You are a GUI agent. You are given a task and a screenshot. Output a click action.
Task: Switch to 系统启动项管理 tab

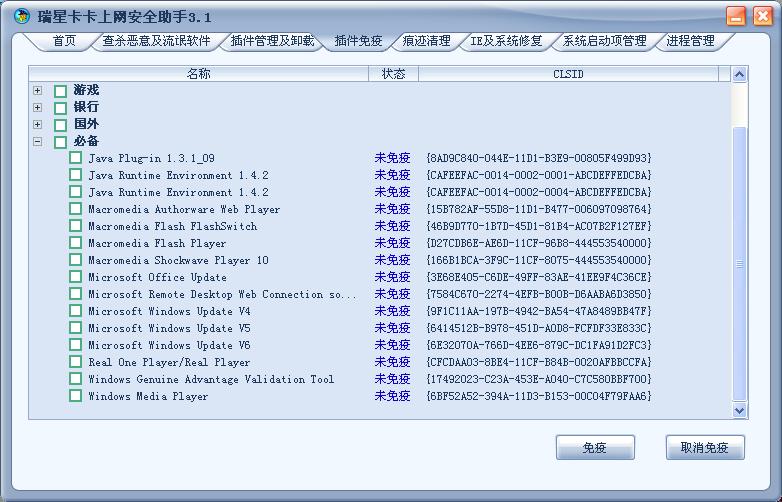click(x=604, y=40)
